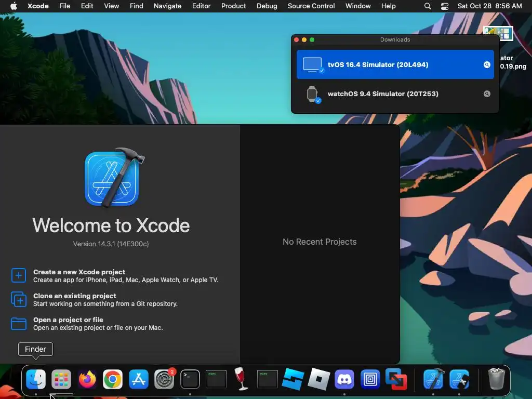The image size is (532, 399).
Task: Open the VMware Fusion dock icon
Action: point(396,379)
